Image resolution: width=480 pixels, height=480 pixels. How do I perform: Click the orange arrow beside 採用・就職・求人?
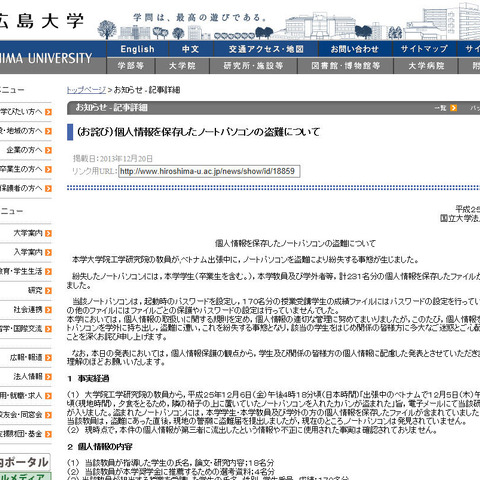pos(48,396)
